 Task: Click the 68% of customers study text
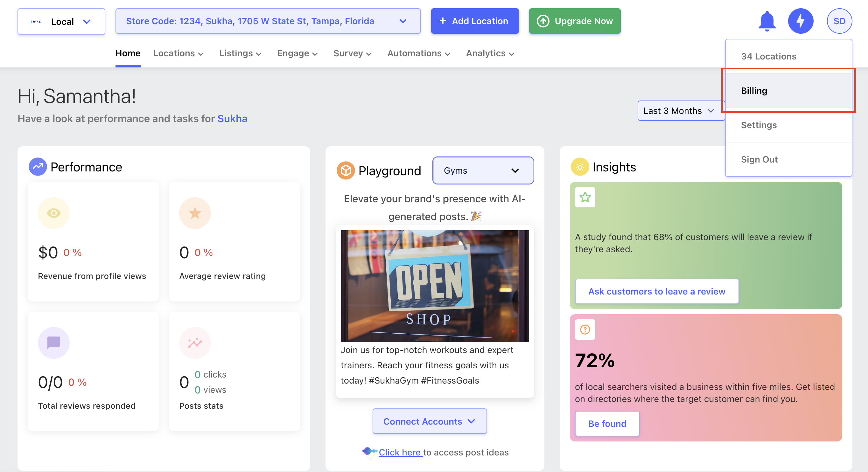693,243
